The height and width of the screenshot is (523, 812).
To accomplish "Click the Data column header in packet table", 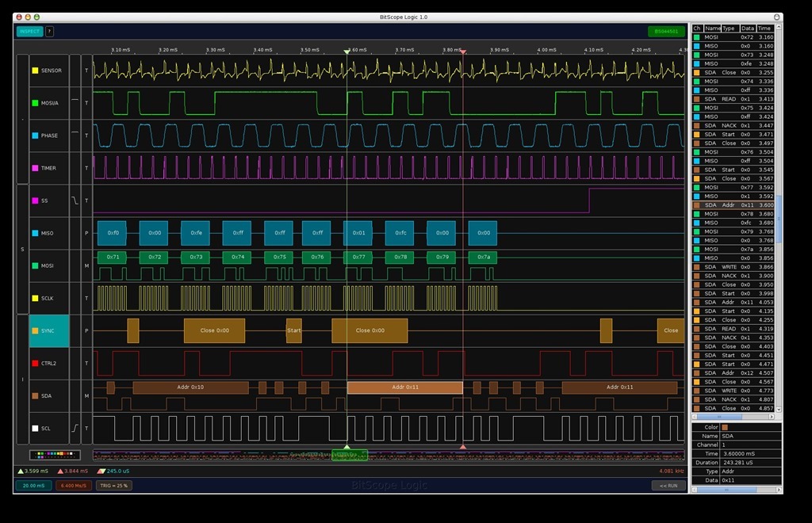I will pyautogui.click(x=748, y=28).
